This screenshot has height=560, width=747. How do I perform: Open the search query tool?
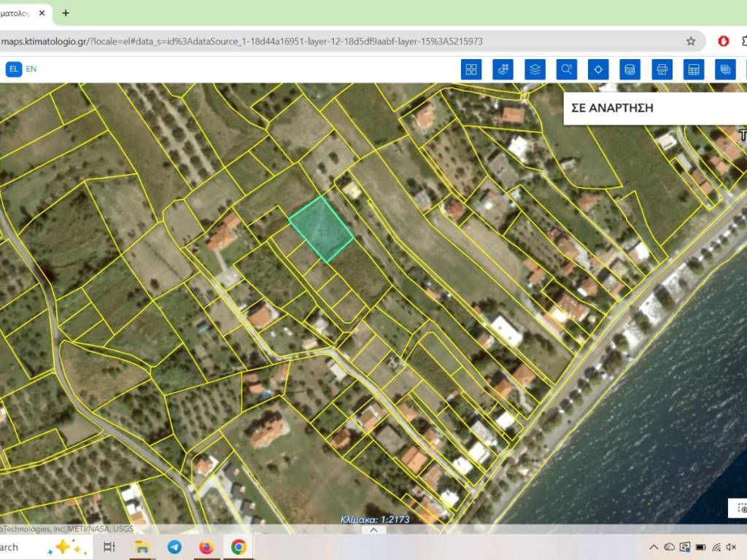coord(567,69)
